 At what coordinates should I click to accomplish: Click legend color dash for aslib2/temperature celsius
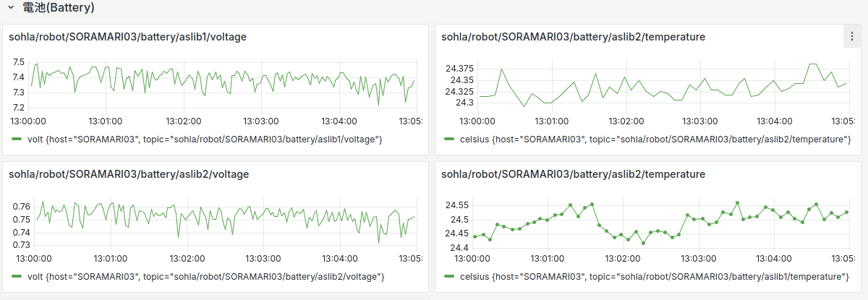click(x=449, y=139)
